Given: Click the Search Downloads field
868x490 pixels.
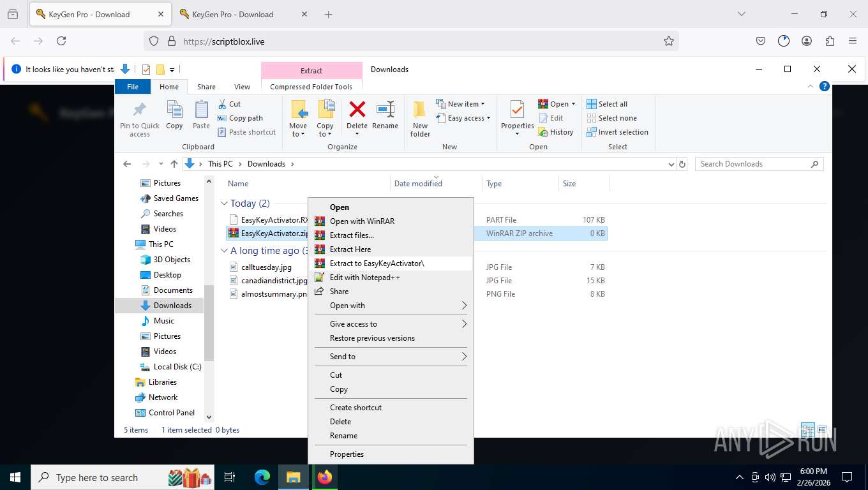Looking at the screenshot, I should [759, 164].
